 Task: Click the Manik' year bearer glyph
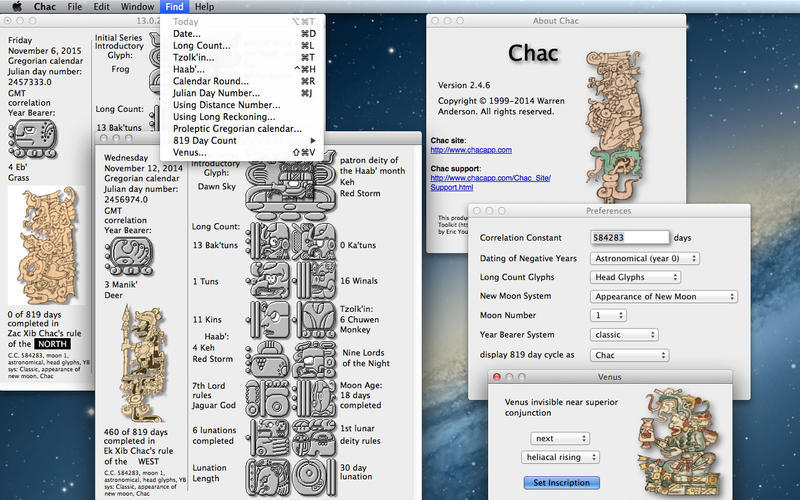pyautogui.click(x=129, y=256)
